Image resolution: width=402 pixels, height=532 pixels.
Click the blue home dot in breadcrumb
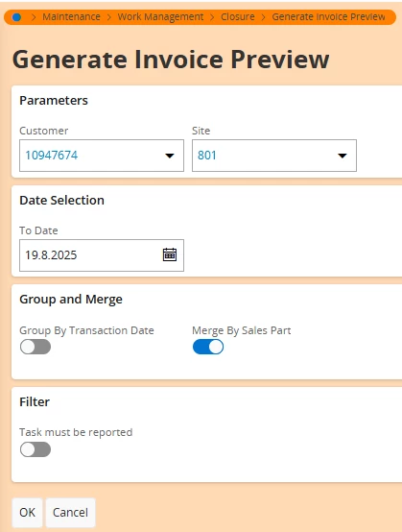click(16, 17)
